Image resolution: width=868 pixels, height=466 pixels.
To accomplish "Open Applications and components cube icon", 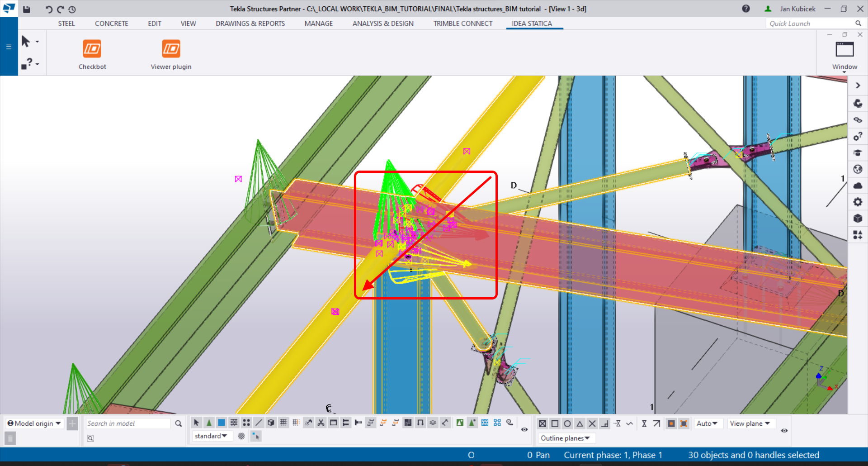I will [x=858, y=218].
